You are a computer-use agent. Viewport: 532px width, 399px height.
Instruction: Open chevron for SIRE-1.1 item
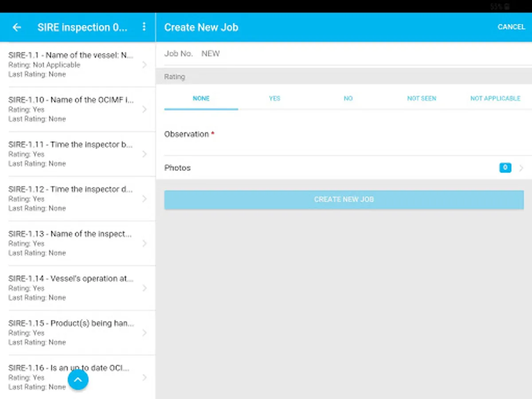[145, 65]
